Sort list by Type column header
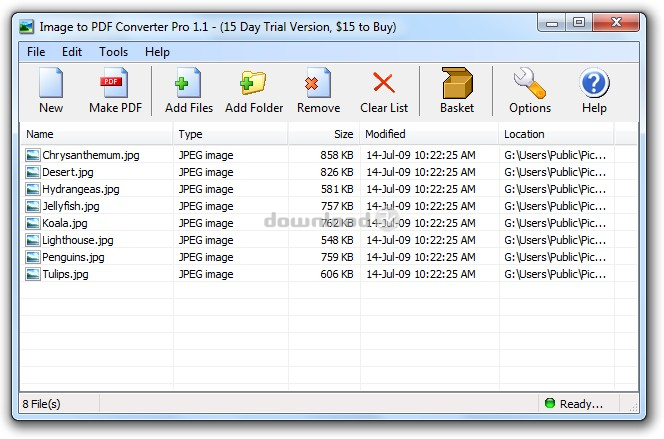The height and width of the screenshot is (439, 664). click(x=230, y=134)
